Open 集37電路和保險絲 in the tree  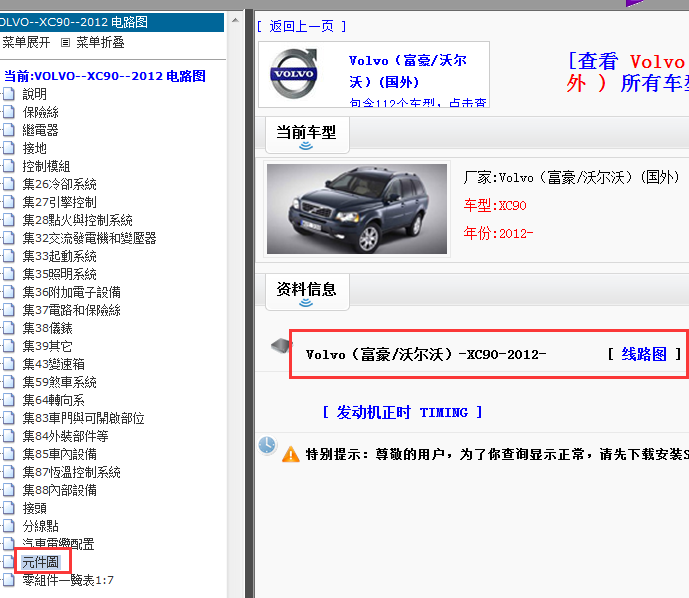tap(71, 310)
